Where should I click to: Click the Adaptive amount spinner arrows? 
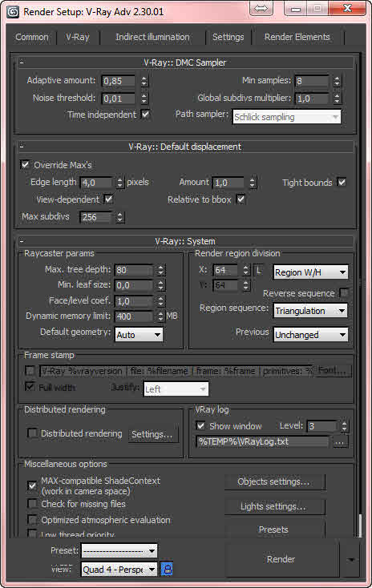pos(144,81)
